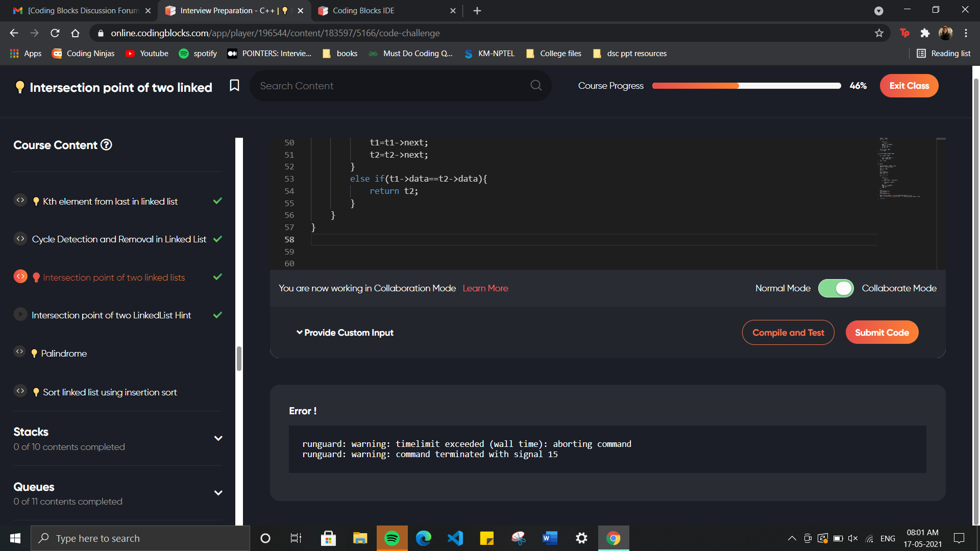Switch to the Coding Blocks IDE tab
Image resolution: width=980 pixels, height=551 pixels.
[363, 11]
